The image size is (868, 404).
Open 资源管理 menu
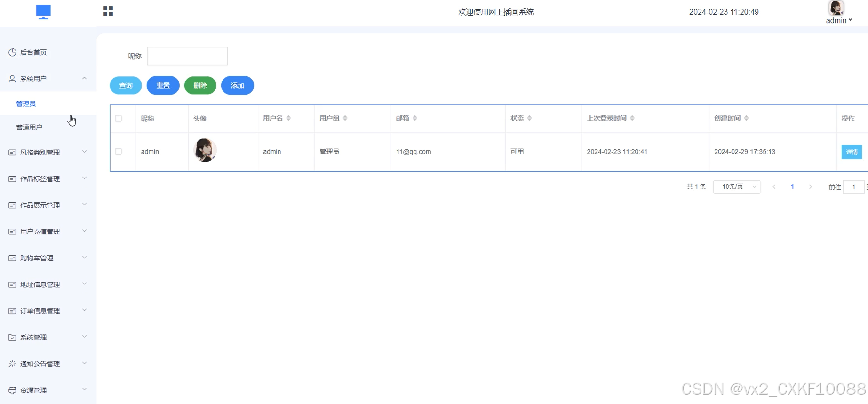48,390
